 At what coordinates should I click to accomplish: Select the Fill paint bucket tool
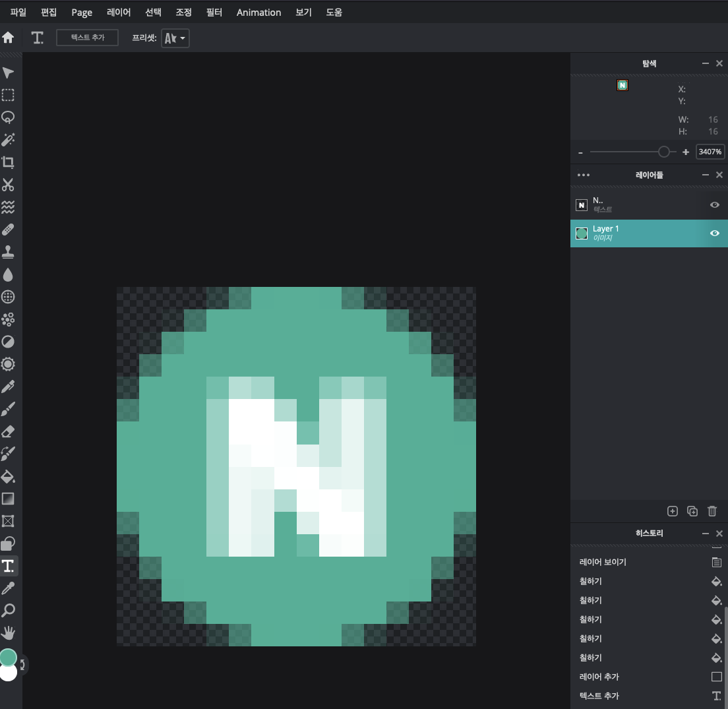point(8,476)
